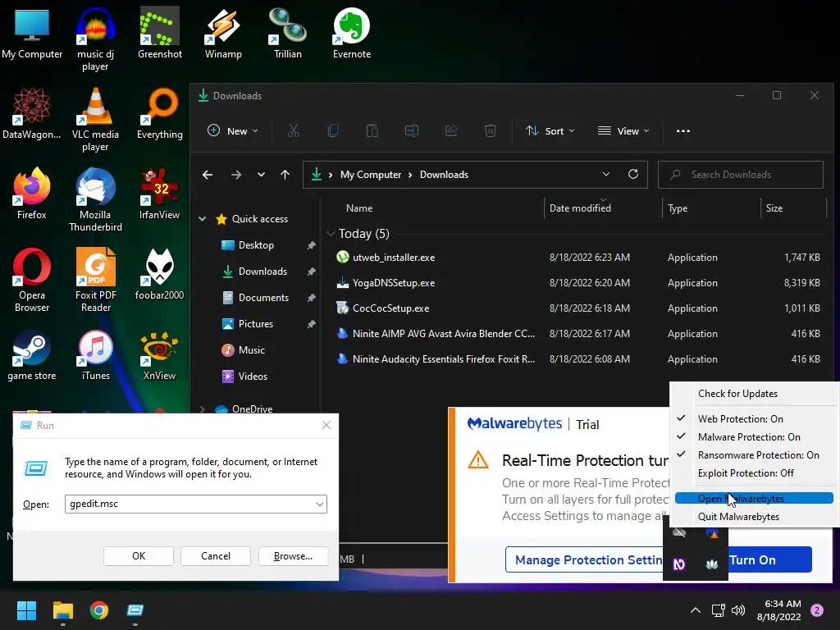Open Foxit PDF Reader shortcut

[x=95, y=281]
